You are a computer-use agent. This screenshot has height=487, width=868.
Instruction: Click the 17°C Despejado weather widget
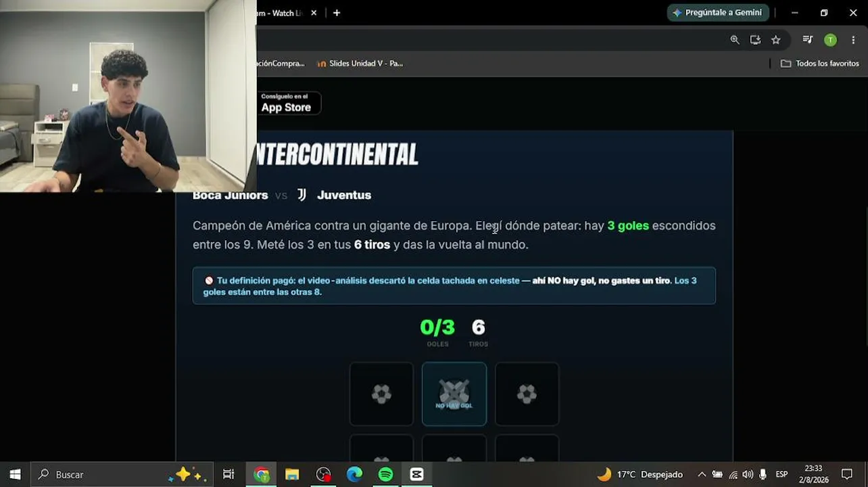tap(640, 475)
